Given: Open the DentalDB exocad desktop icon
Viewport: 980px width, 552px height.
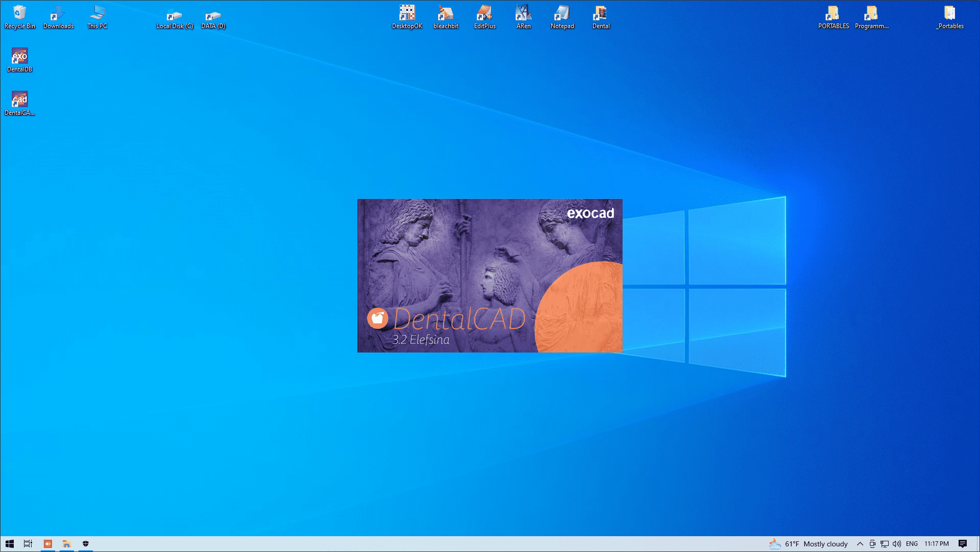Looking at the screenshot, I should pyautogui.click(x=19, y=57).
